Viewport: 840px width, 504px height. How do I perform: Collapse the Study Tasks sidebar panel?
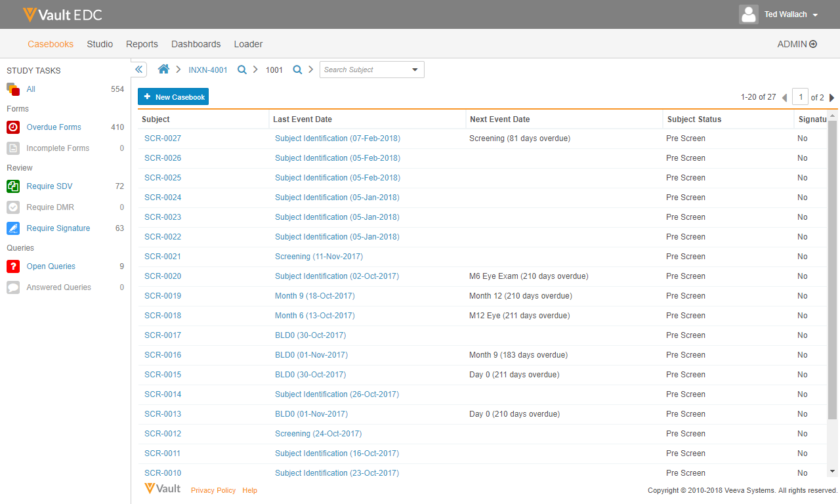click(x=139, y=70)
